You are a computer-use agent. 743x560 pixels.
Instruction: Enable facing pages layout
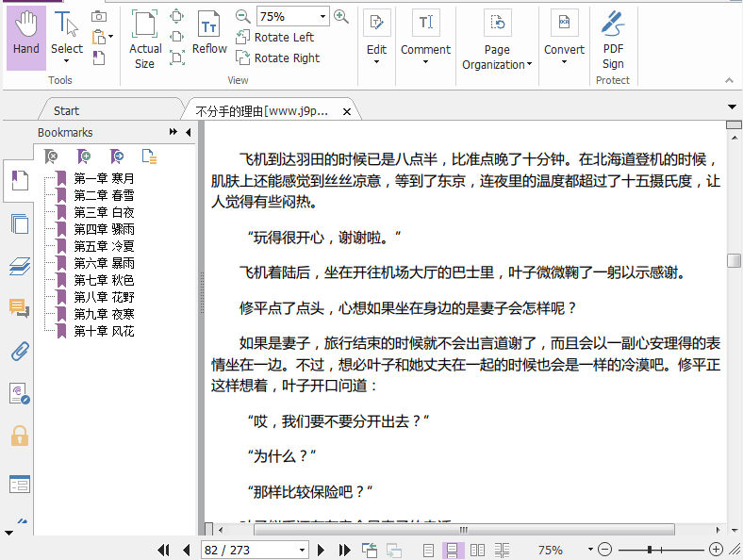click(x=477, y=550)
